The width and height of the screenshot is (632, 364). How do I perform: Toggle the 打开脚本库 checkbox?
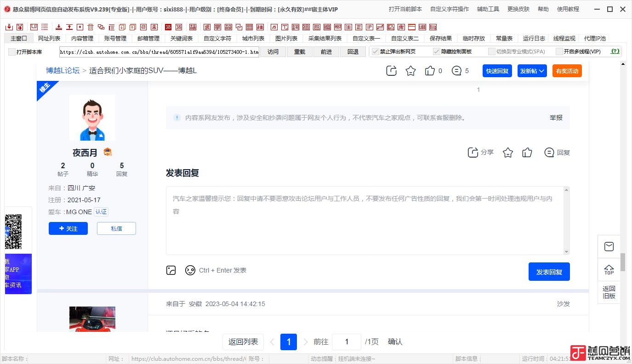pyautogui.click(x=12, y=52)
